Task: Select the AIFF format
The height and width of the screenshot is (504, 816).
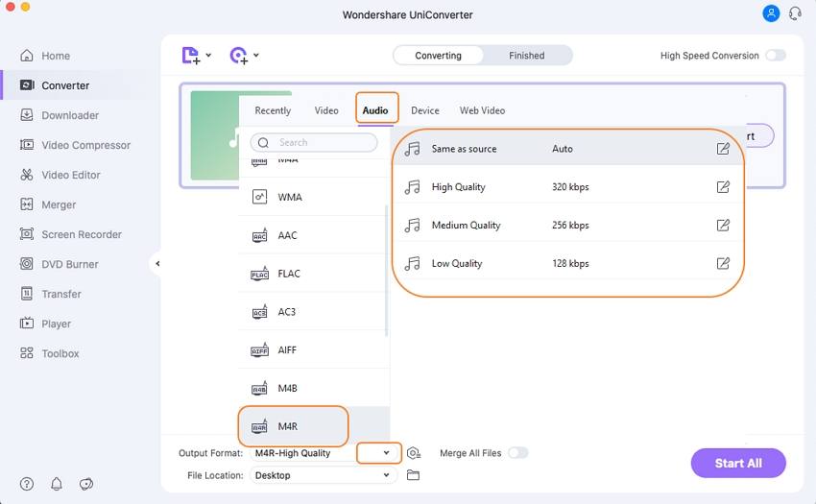Action: pos(314,349)
